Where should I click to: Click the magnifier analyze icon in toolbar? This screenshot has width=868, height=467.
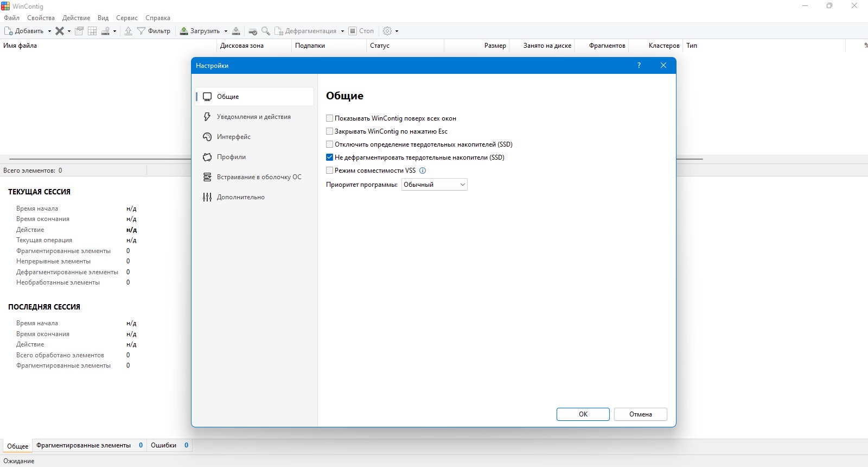tap(266, 31)
